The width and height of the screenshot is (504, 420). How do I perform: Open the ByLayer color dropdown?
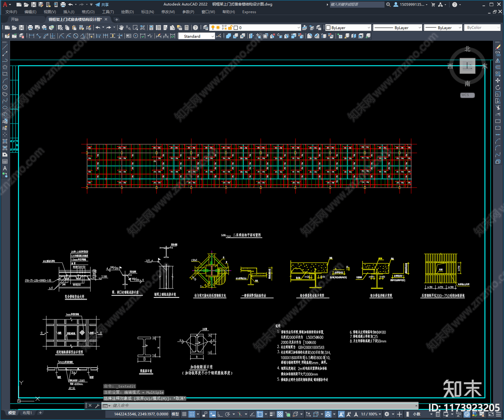[x=348, y=28]
